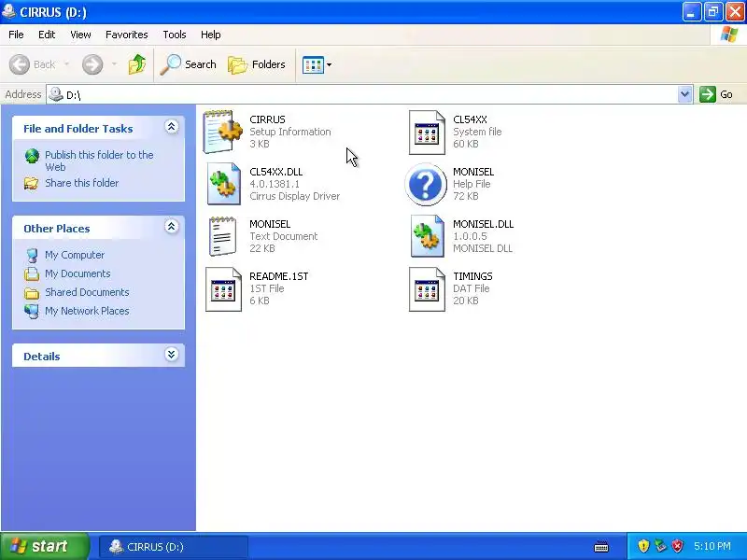
Task: Click the keyboard icon on taskbar
Action: pyautogui.click(x=601, y=547)
